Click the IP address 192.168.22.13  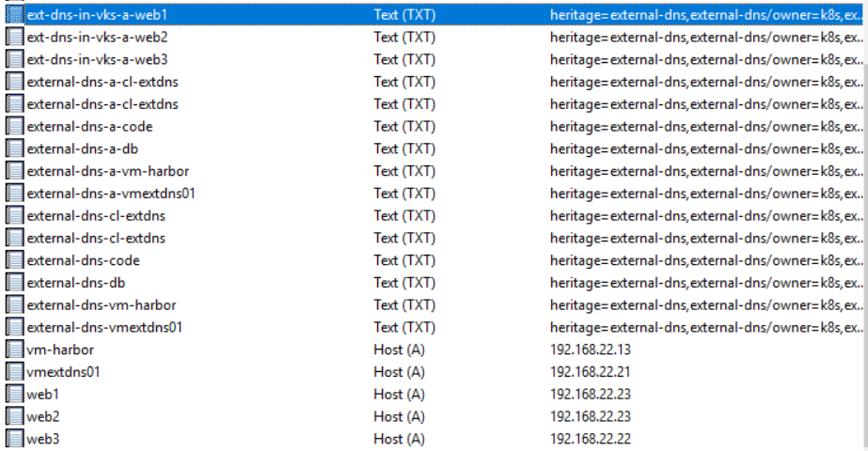(x=590, y=350)
